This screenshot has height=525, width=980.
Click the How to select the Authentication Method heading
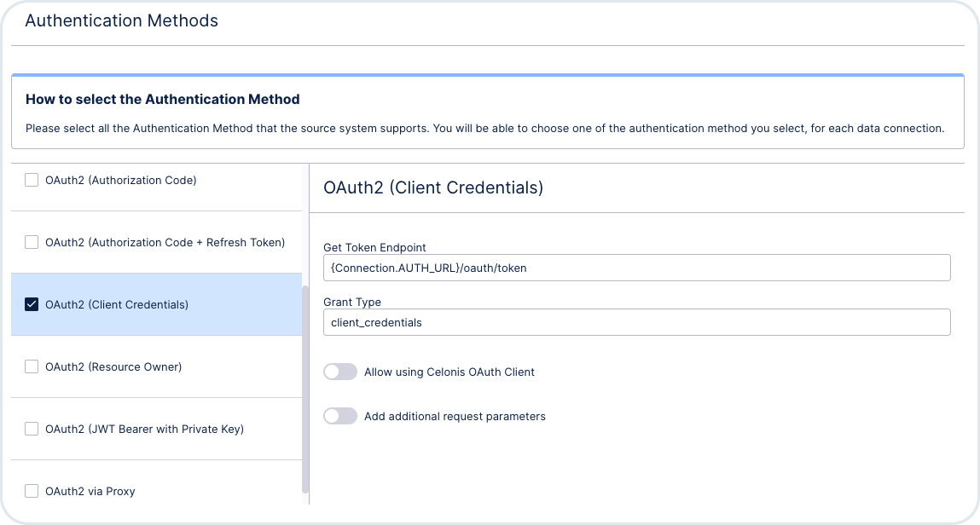(163, 99)
